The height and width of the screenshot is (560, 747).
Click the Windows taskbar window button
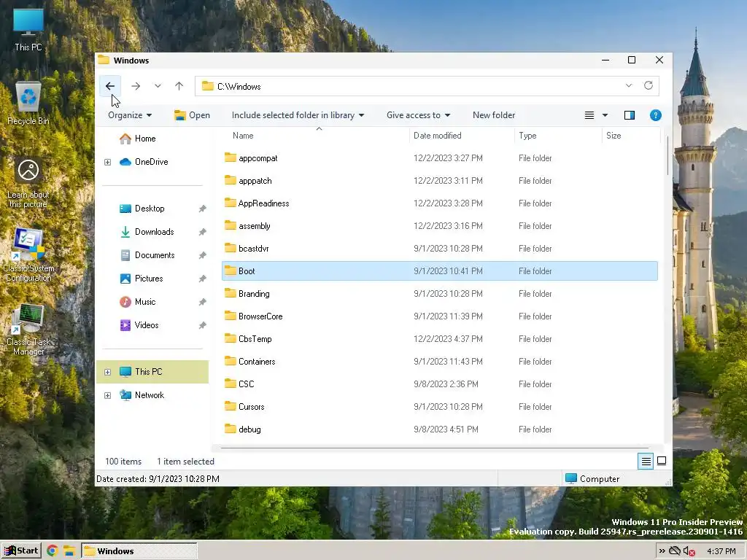(x=139, y=551)
